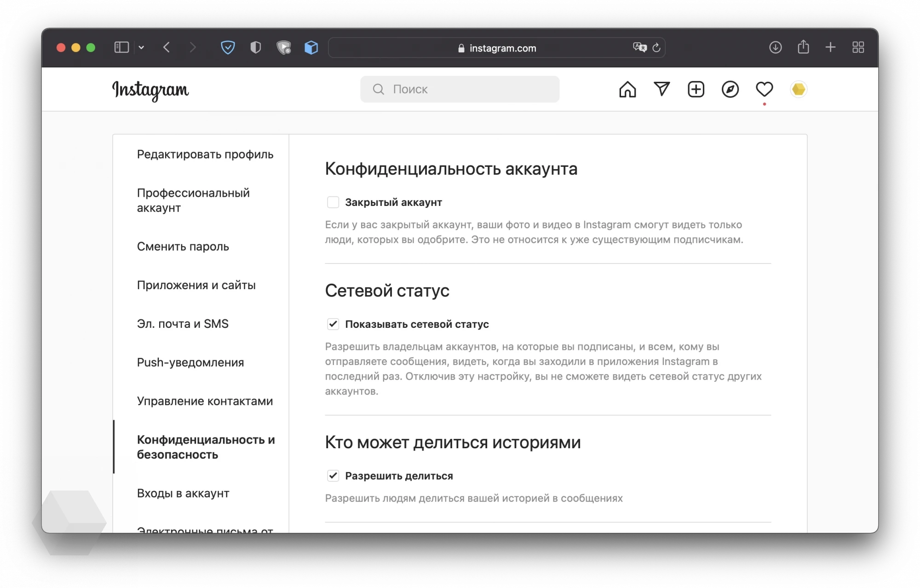Click the translate page icon
Image resolution: width=920 pixels, height=588 pixels.
[x=639, y=47]
